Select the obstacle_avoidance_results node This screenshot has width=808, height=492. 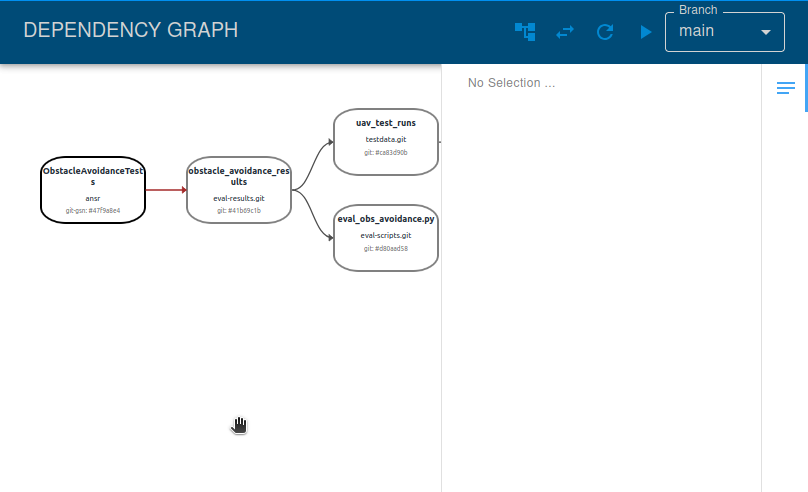[x=239, y=190]
